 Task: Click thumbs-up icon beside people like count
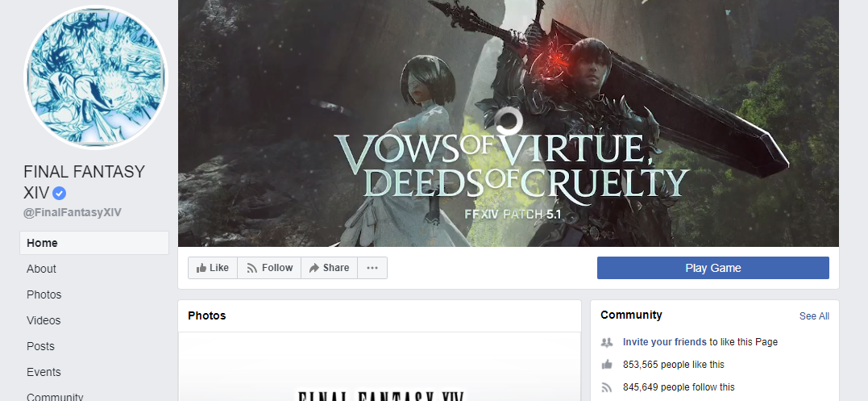[x=607, y=365]
